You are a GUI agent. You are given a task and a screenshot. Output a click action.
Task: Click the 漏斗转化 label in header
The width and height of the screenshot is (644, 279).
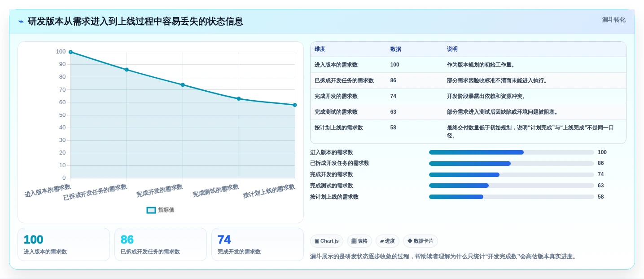point(613,20)
